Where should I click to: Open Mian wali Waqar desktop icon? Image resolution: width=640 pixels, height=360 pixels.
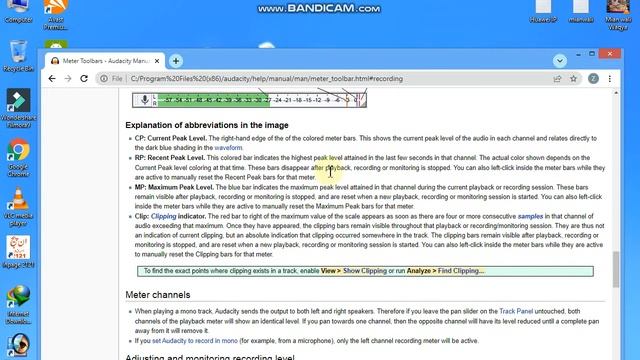pyautogui.click(x=618, y=15)
